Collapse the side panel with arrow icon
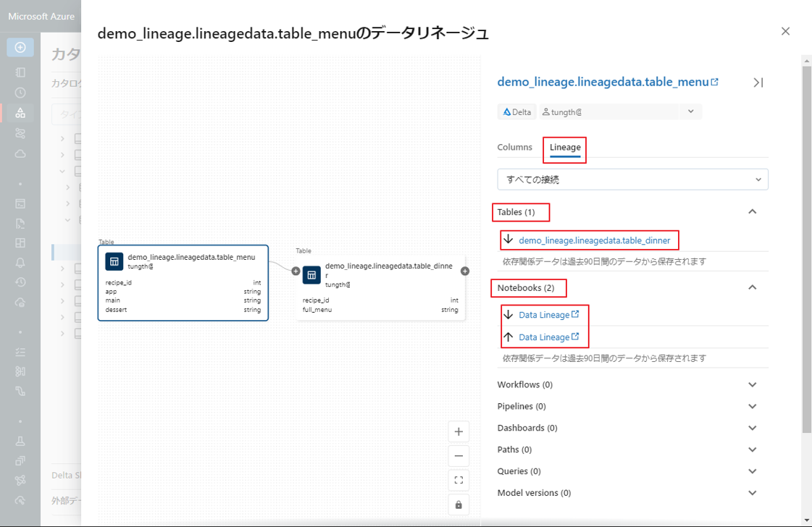Image resolution: width=812 pixels, height=527 pixels. (x=758, y=83)
